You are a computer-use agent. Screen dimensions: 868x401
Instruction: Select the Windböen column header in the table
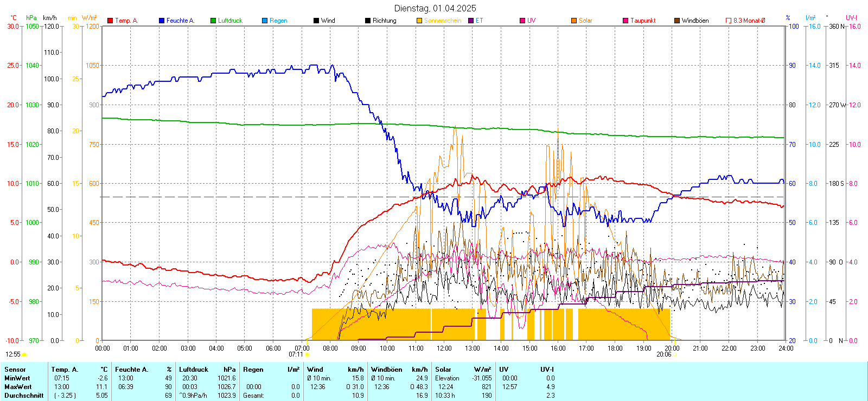[x=386, y=370]
